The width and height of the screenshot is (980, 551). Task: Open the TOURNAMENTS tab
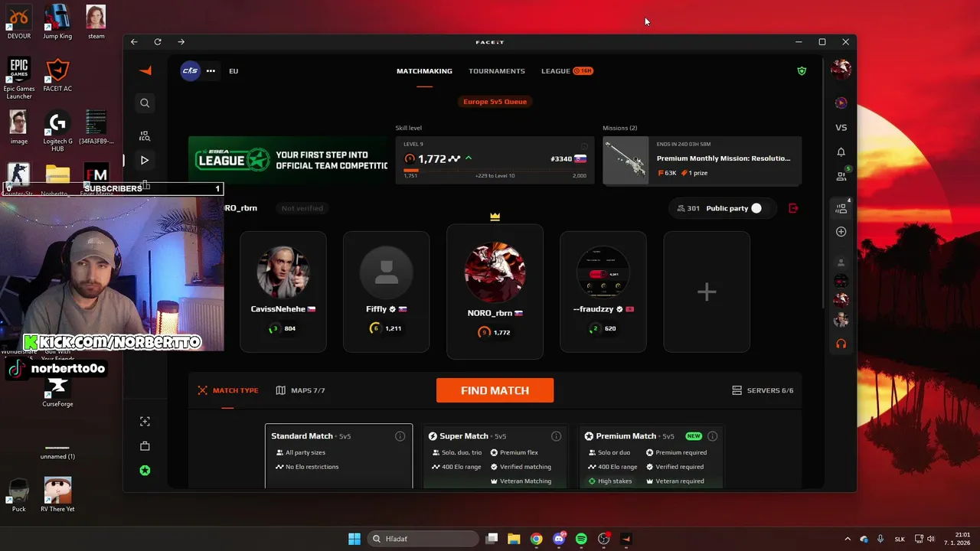pyautogui.click(x=497, y=71)
